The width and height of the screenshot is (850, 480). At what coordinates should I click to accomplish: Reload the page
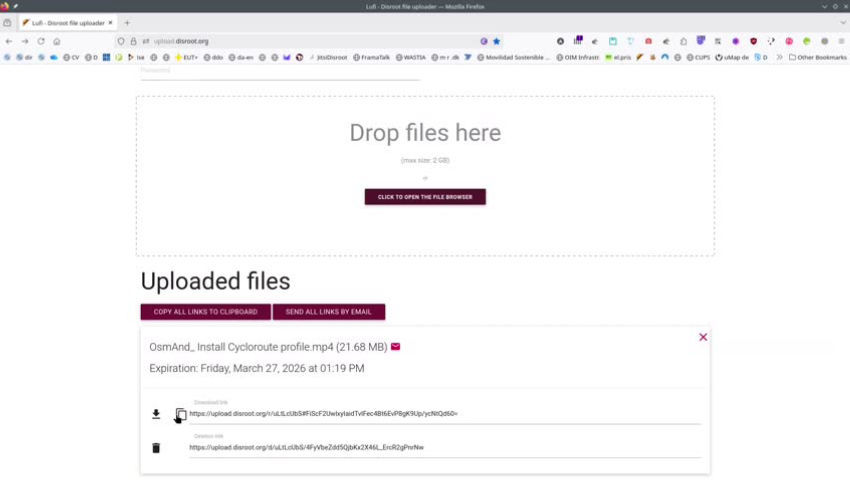[41, 41]
